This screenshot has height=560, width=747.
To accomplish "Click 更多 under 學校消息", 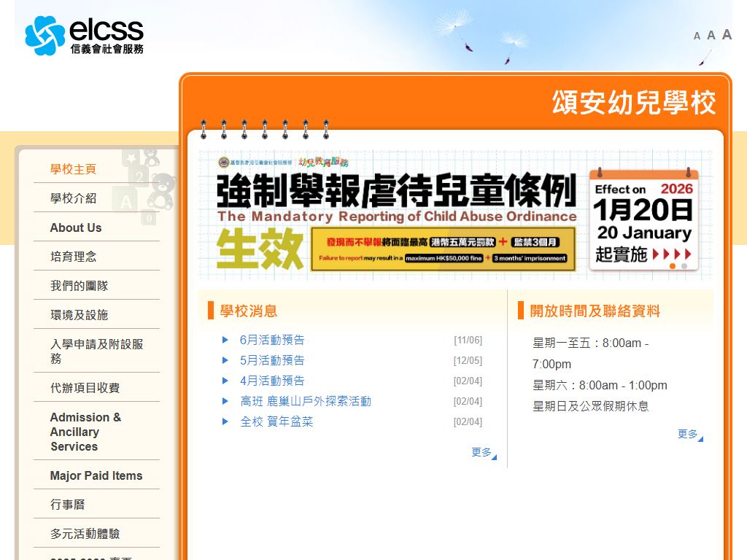I will (x=484, y=452).
